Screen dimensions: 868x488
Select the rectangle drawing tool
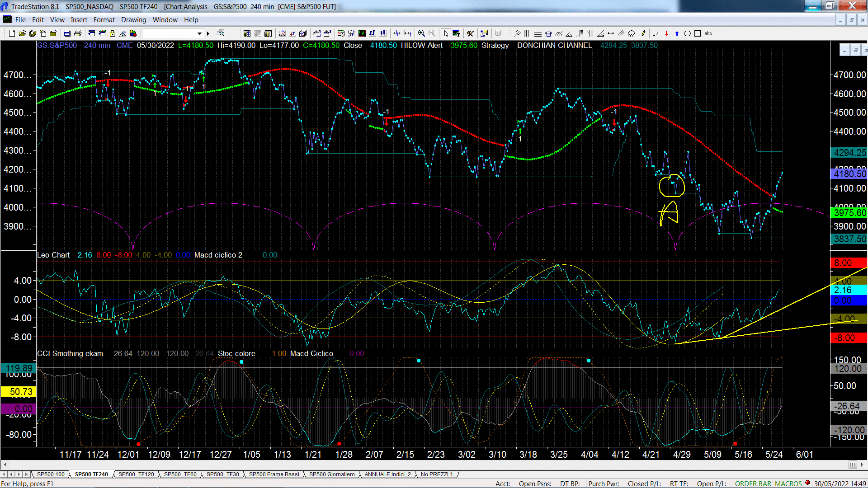[698, 33]
